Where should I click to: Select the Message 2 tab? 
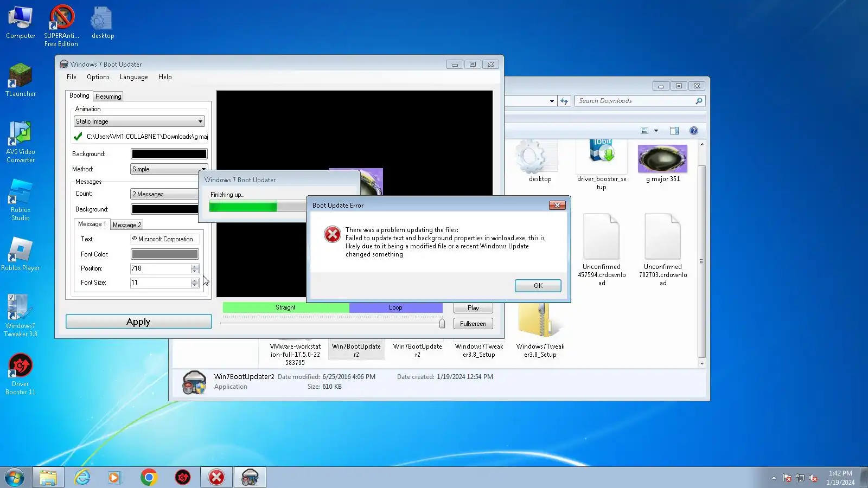[x=127, y=225]
